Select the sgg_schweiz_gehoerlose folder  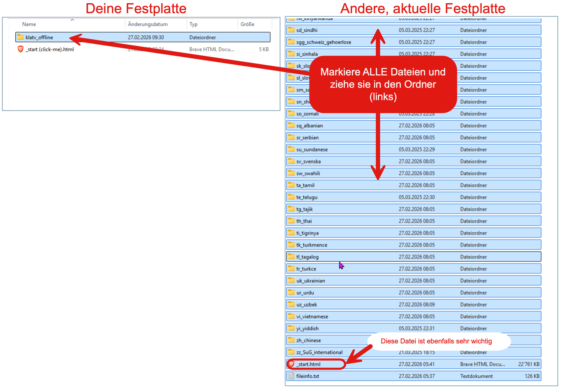324,42
